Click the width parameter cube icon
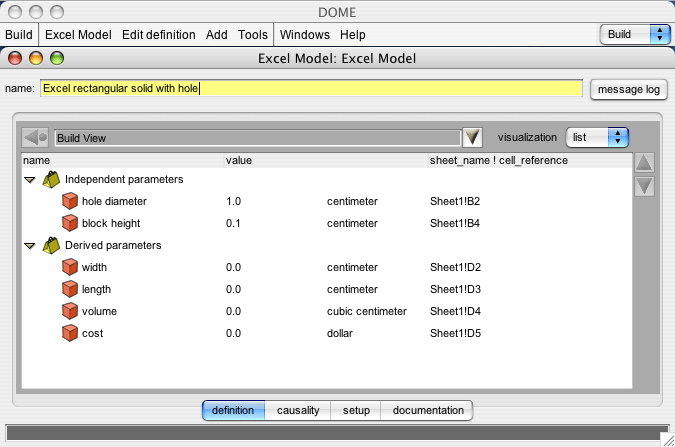Image resolution: width=675 pixels, height=447 pixels. coord(70,267)
